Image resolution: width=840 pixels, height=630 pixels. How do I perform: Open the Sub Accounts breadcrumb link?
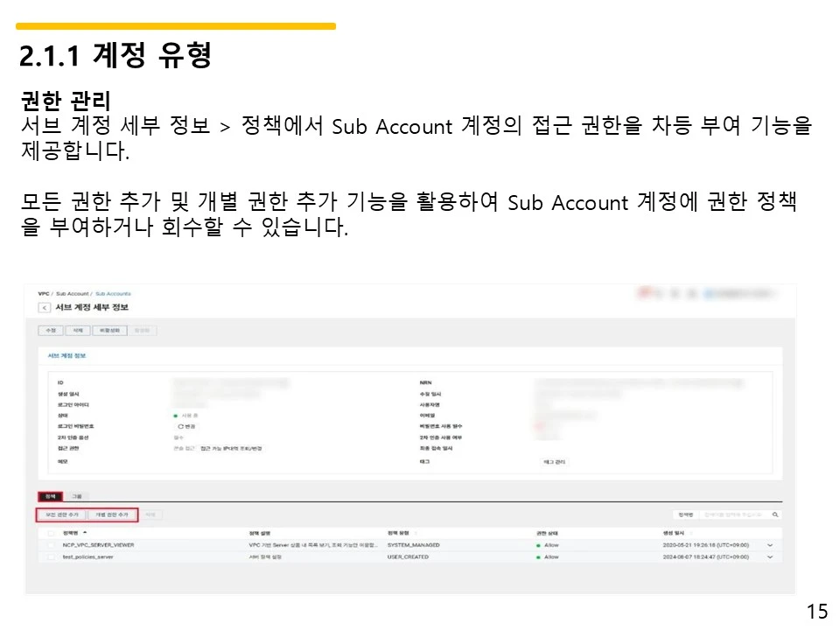pyautogui.click(x=114, y=293)
